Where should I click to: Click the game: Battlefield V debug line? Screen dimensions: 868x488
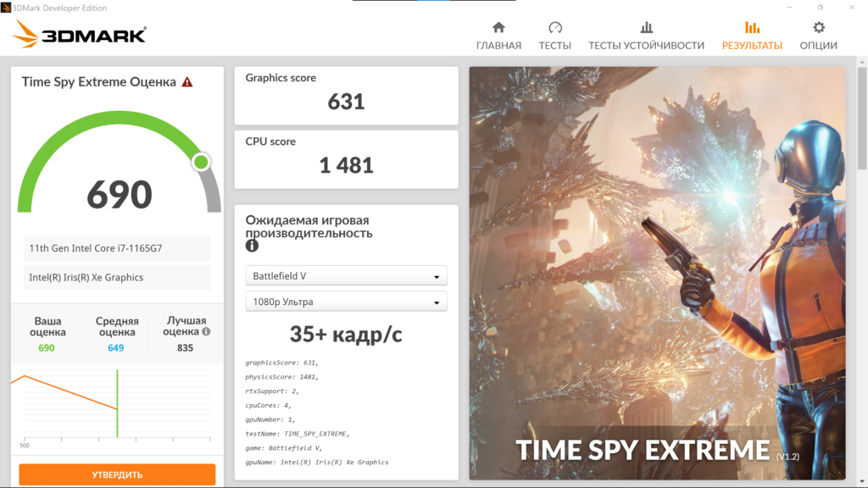284,448
